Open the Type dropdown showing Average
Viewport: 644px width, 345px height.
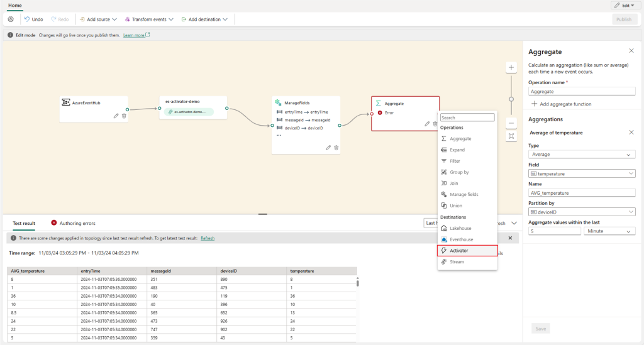[582, 154]
